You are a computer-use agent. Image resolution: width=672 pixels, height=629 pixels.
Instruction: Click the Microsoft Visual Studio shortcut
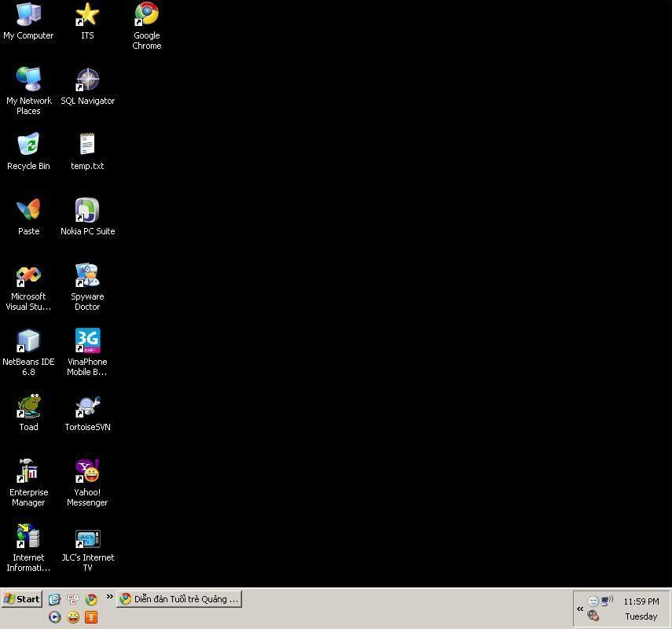pyautogui.click(x=28, y=276)
